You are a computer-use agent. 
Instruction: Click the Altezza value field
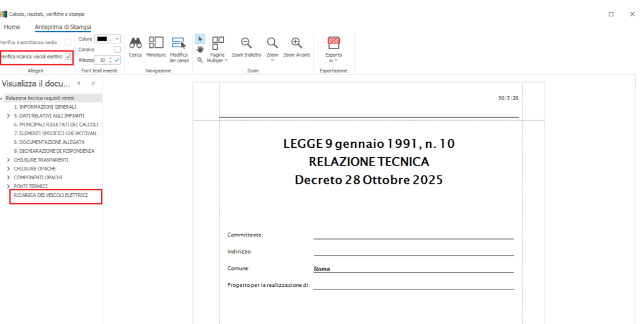click(x=102, y=60)
